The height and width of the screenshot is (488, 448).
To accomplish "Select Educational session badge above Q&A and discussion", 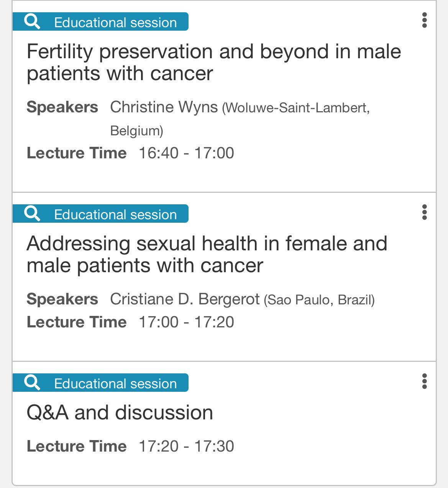I will (100, 383).
